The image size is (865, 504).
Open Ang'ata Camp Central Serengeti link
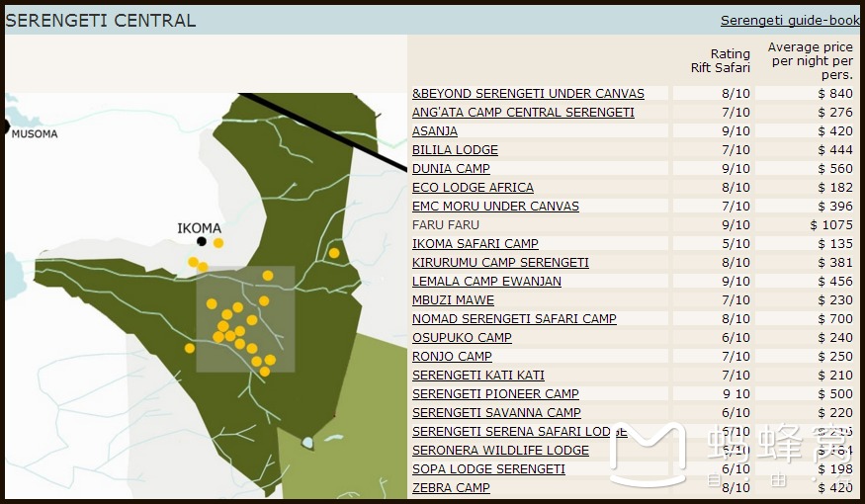[523, 113]
